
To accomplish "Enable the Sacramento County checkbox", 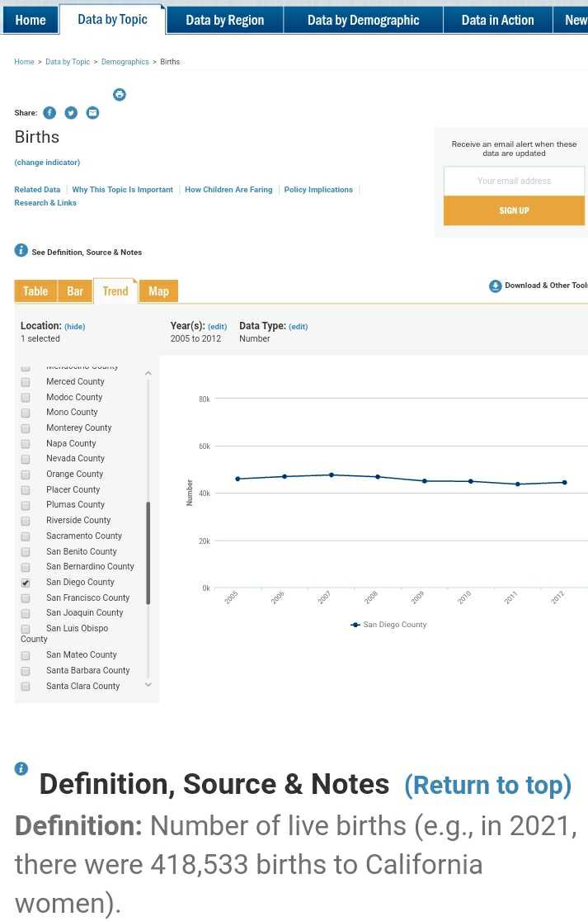I will [26, 536].
